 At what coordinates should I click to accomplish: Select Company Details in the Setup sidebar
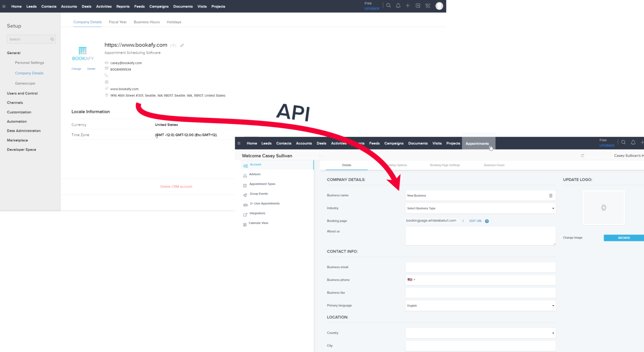click(x=29, y=73)
